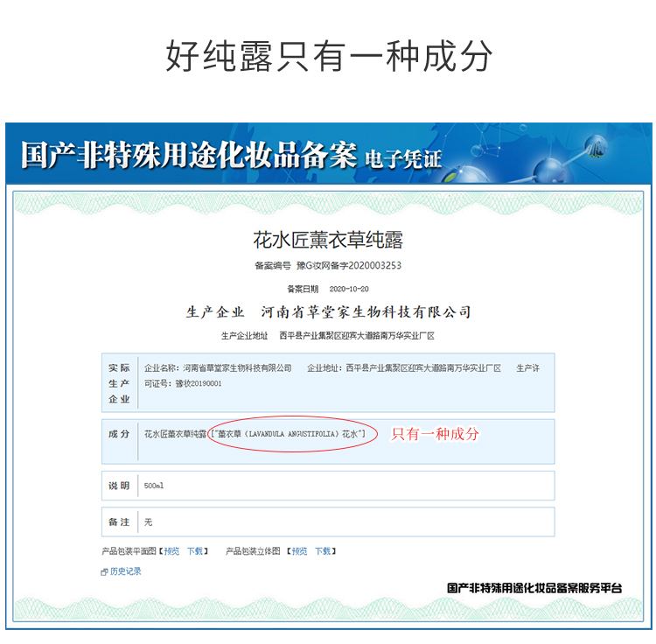
Task: Select the product title 花水匠薰衣草纯露
Action: click(x=328, y=241)
